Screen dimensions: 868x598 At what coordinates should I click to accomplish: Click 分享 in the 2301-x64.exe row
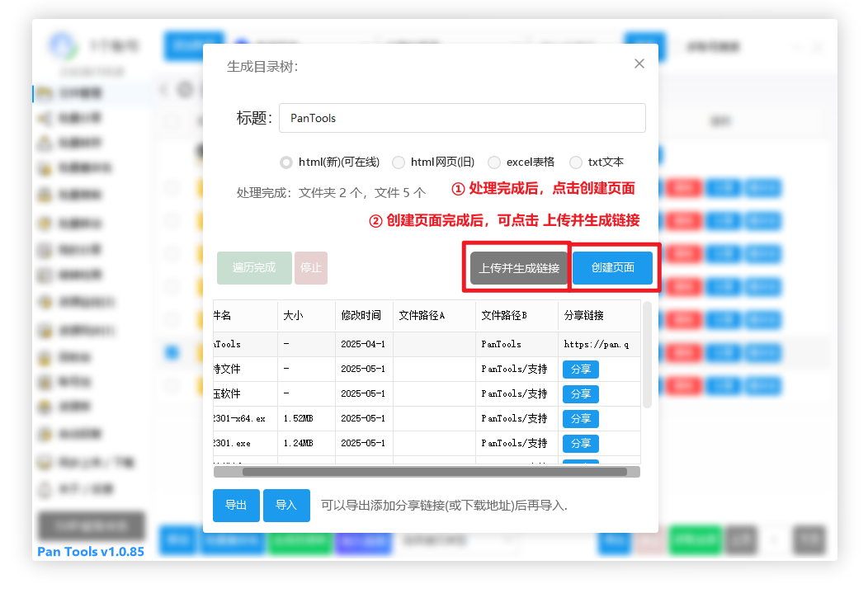(581, 418)
